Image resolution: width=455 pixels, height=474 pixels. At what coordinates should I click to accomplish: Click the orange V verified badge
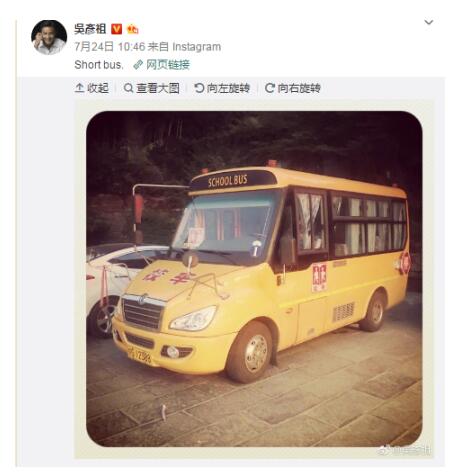coord(116,29)
